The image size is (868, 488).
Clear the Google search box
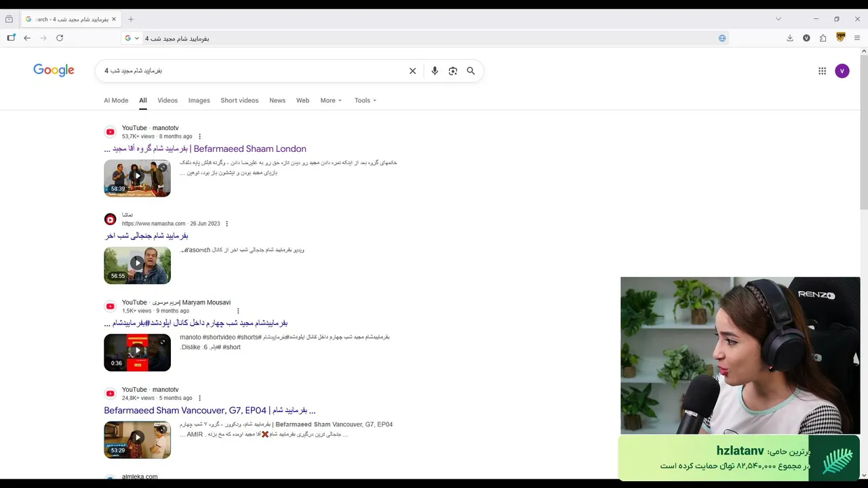tap(412, 70)
